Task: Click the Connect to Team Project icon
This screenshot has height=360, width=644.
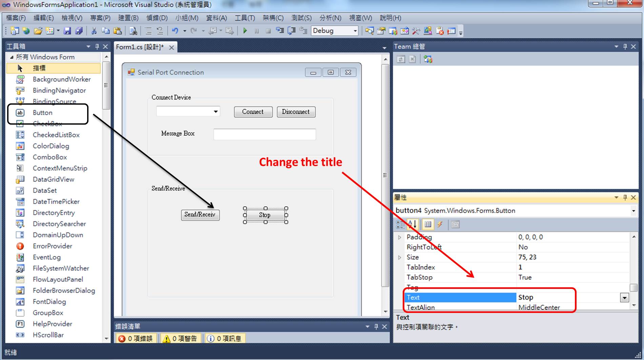Action: (x=428, y=59)
